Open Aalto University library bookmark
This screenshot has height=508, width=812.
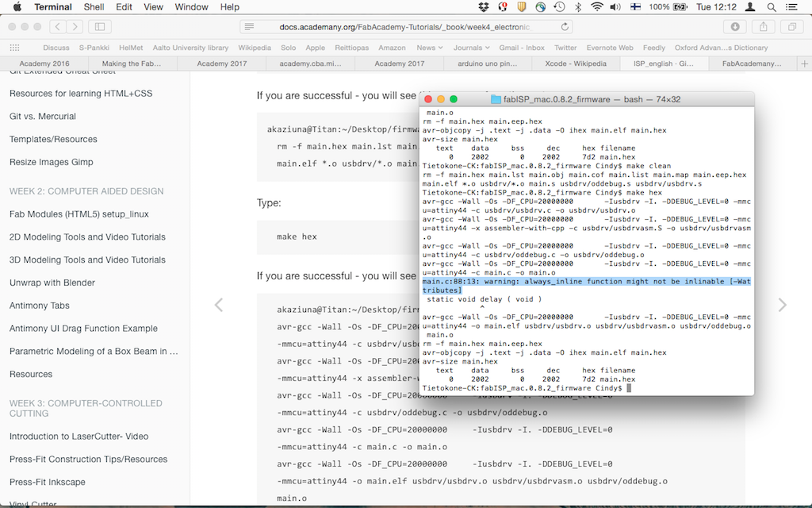click(x=190, y=47)
